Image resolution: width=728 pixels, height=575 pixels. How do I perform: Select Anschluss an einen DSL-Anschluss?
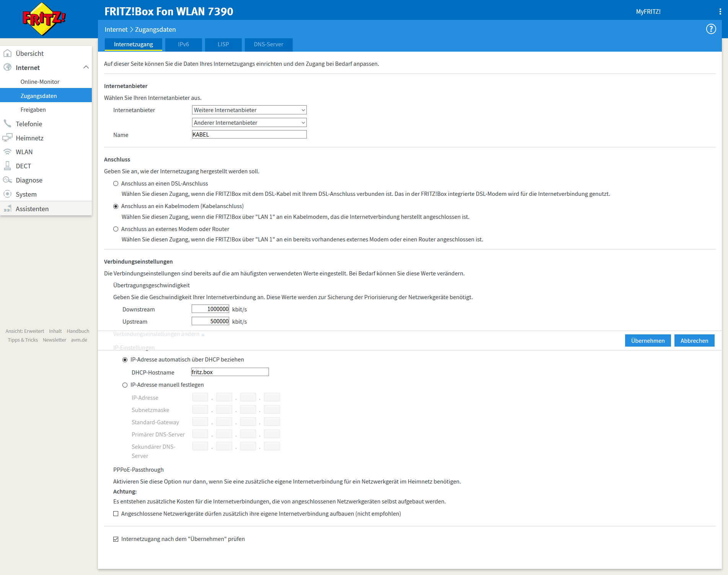(x=116, y=184)
